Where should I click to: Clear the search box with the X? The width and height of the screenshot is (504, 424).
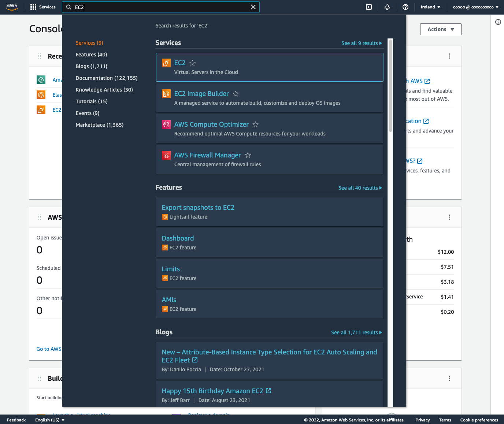click(253, 7)
